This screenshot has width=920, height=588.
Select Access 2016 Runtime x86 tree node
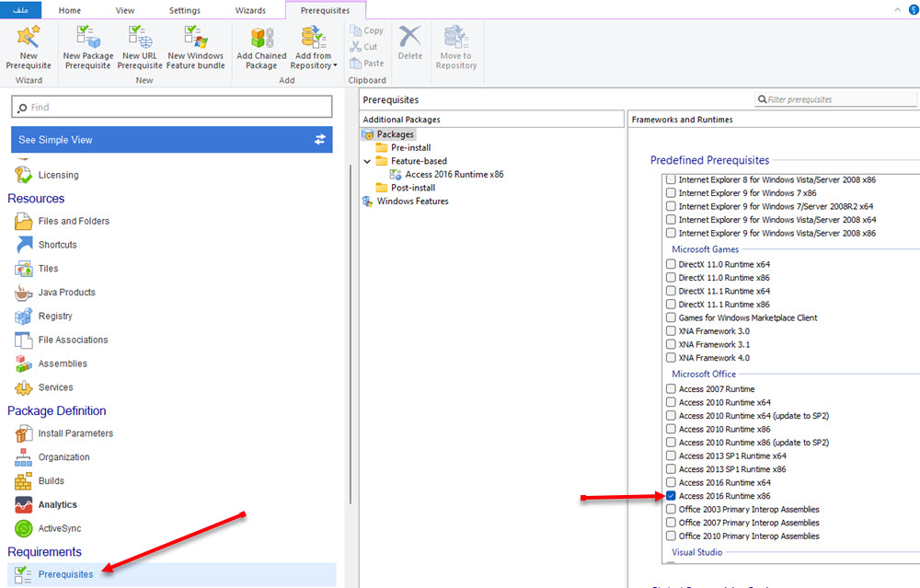pos(446,174)
